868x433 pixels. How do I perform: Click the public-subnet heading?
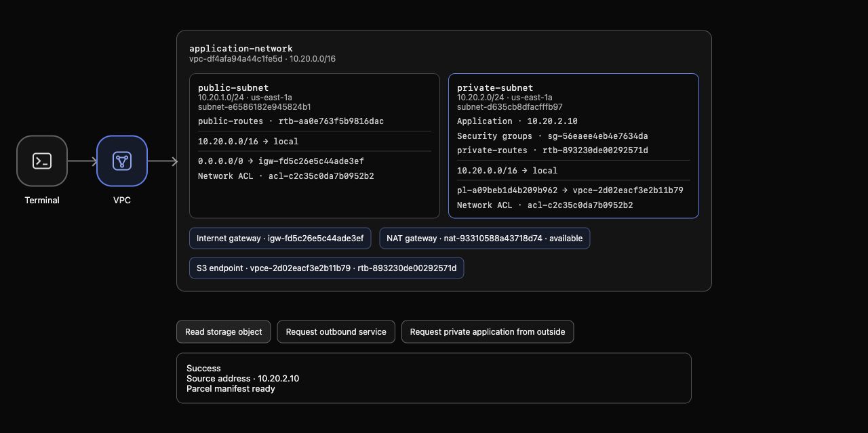coord(233,88)
